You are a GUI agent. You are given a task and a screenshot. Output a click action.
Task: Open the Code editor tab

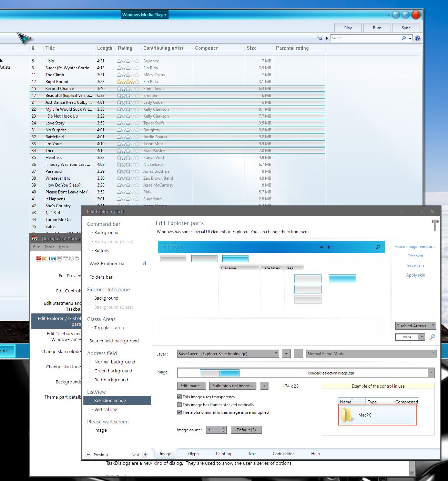click(283, 454)
